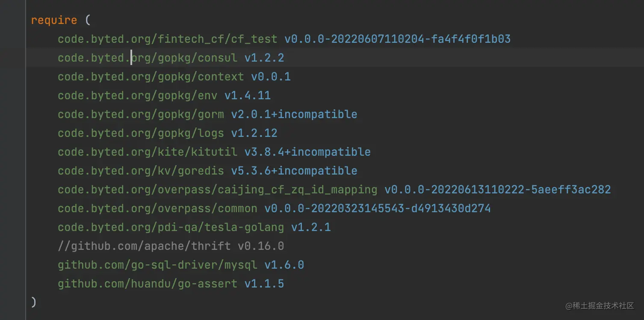644x320 pixels.
Task: Click the code.byted.org/gopkg/logs module path
Action: [141, 133]
